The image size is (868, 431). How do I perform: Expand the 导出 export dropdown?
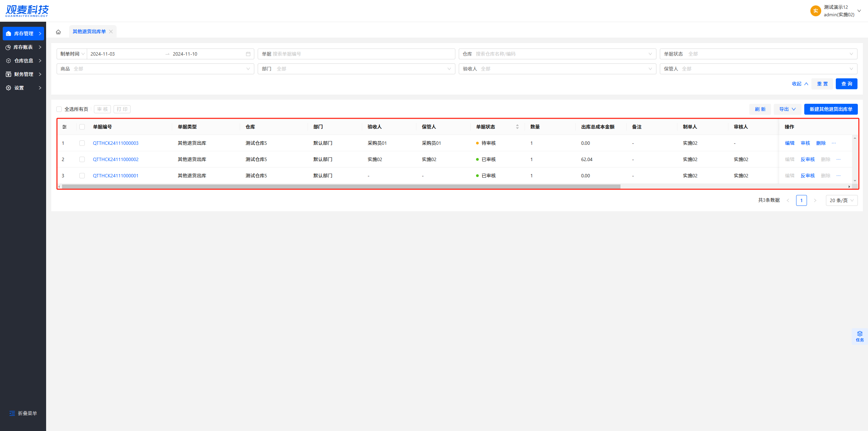787,109
